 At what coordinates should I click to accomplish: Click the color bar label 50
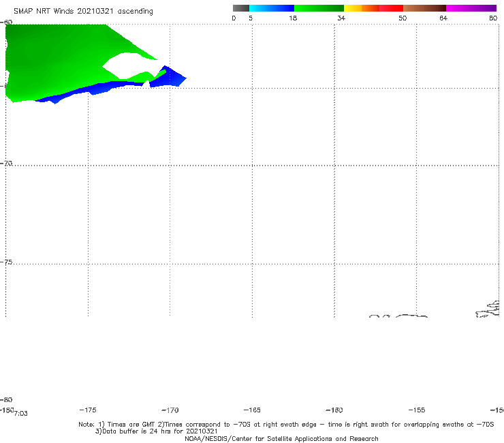coord(403,18)
